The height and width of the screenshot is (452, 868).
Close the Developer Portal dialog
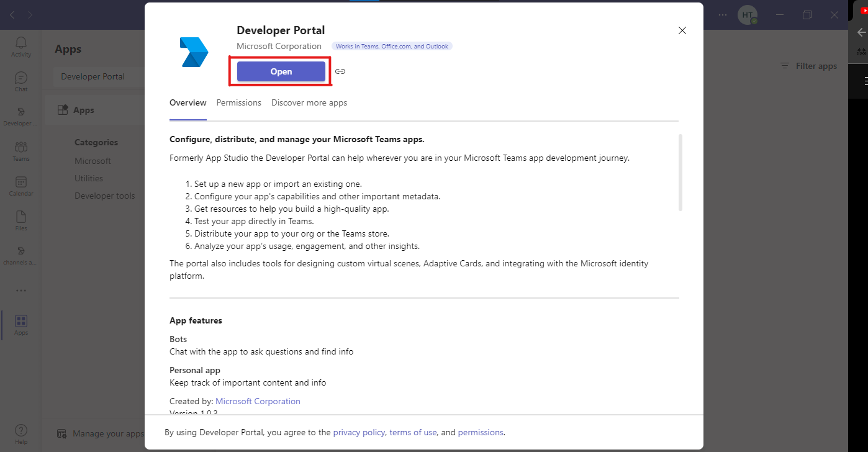[x=682, y=30]
